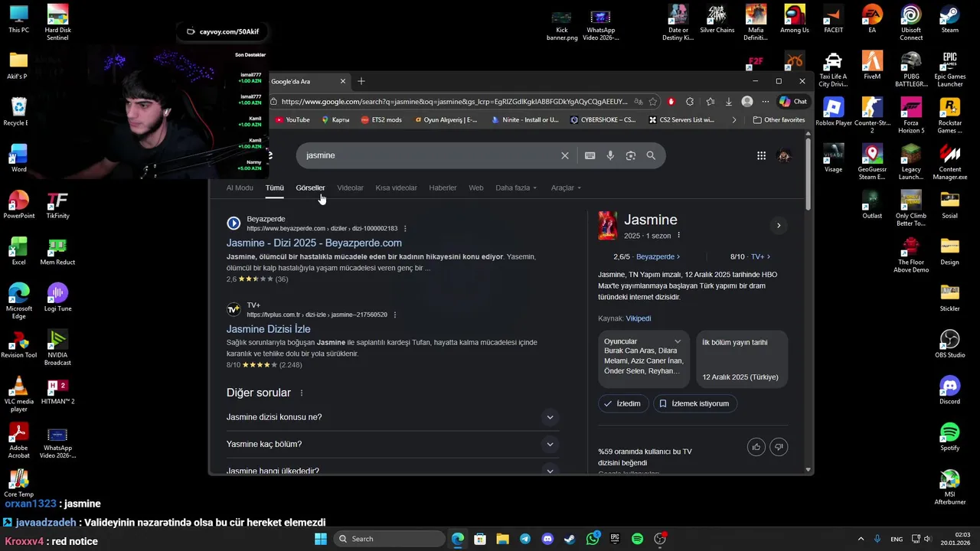
Task: Open the browser three-dot settings menu
Action: click(x=765, y=101)
